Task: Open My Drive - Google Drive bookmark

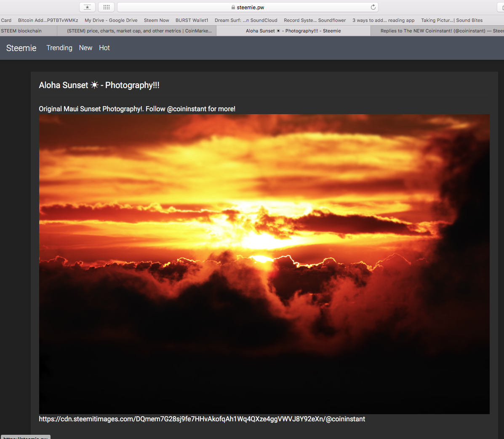Action: pos(111,20)
